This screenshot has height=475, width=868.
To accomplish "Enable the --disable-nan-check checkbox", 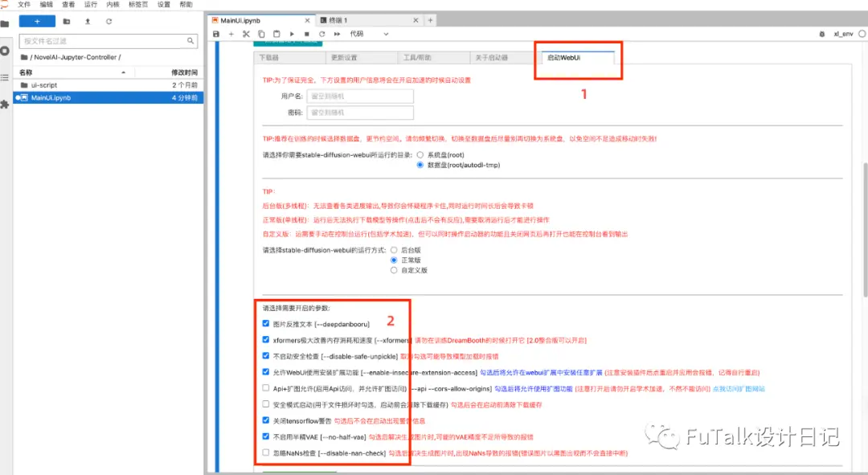I will [266, 452].
